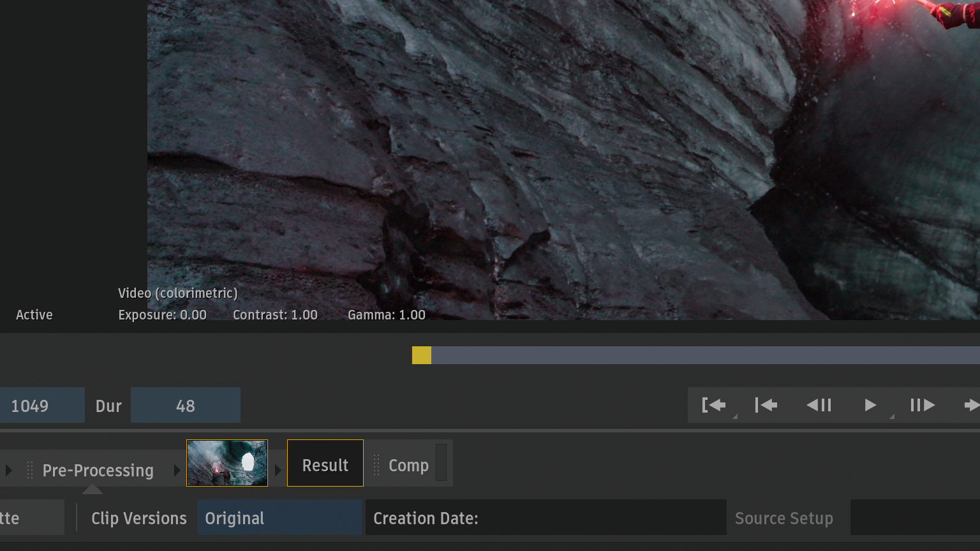Select the ice cave clip thumbnail

pyautogui.click(x=227, y=463)
